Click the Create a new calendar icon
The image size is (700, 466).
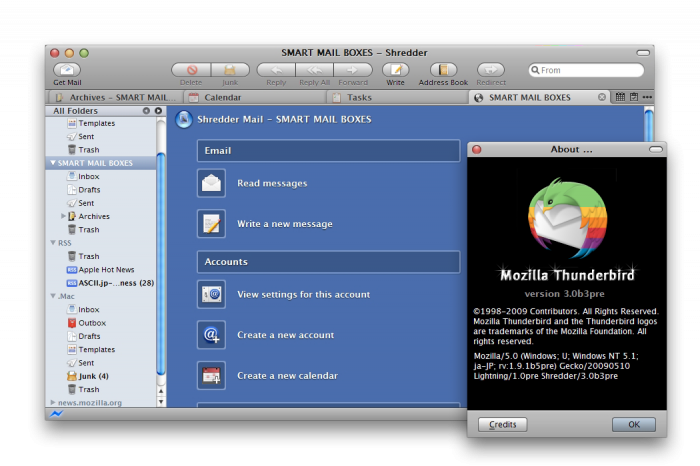tap(211, 375)
